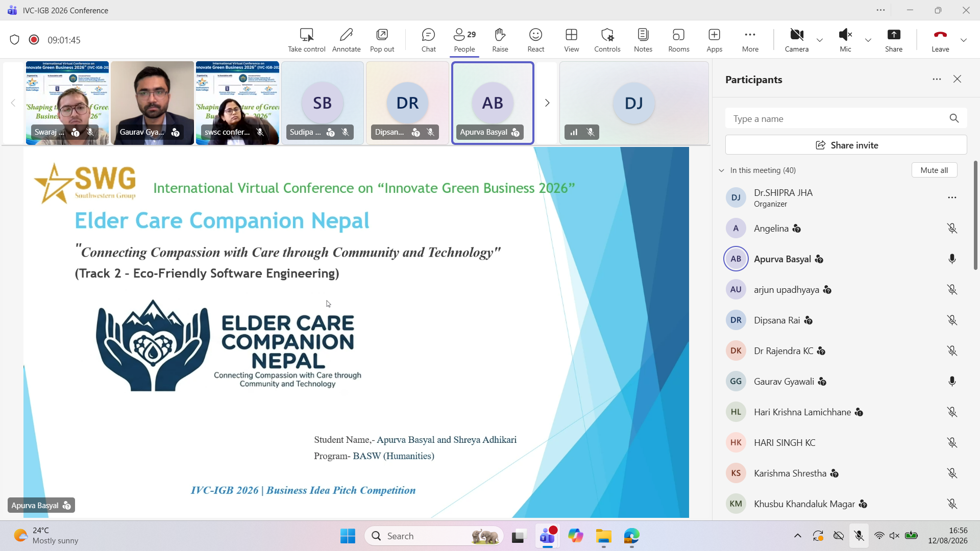
Task: Click the participants list scrollbar
Action: tap(975, 215)
